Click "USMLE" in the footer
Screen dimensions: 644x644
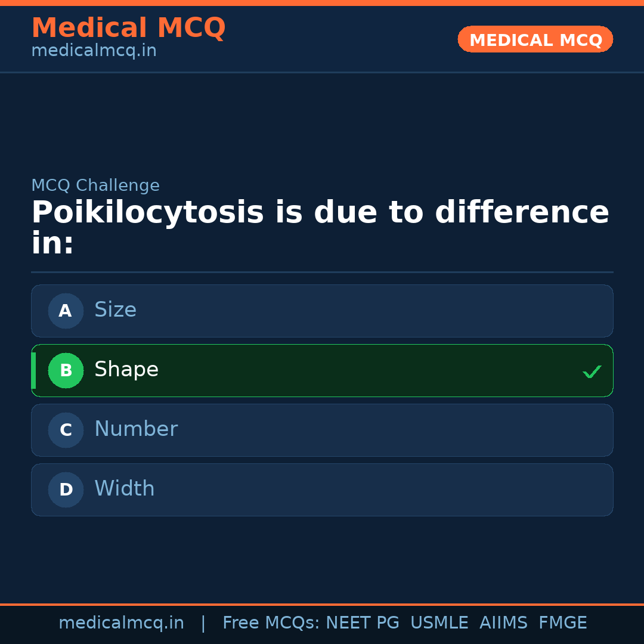(x=439, y=623)
